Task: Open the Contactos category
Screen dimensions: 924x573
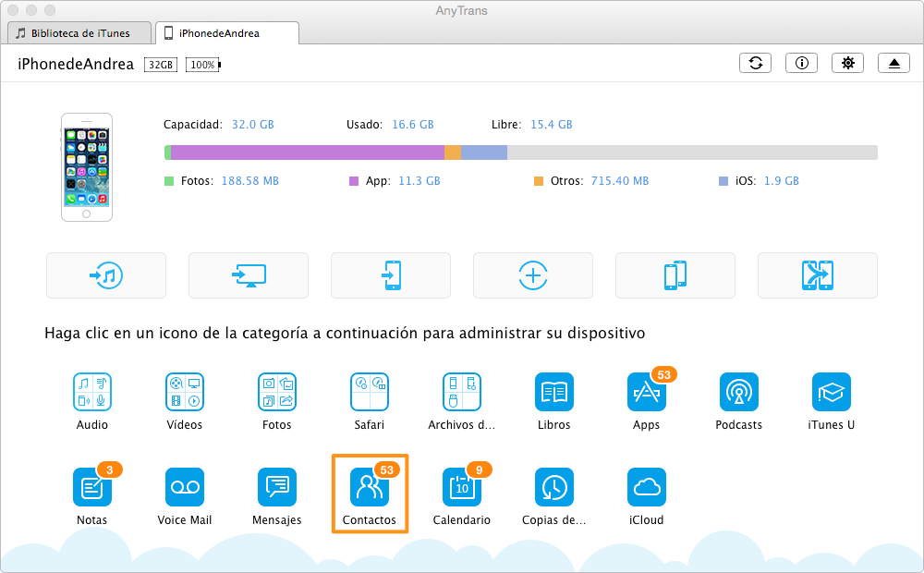Action: tap(370, 487)
